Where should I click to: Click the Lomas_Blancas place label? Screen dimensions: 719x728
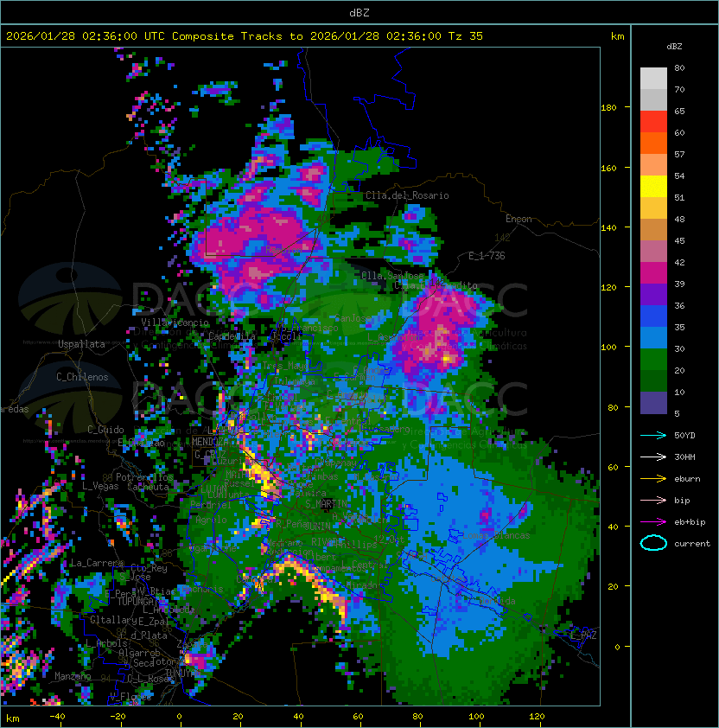coord(496,535)
